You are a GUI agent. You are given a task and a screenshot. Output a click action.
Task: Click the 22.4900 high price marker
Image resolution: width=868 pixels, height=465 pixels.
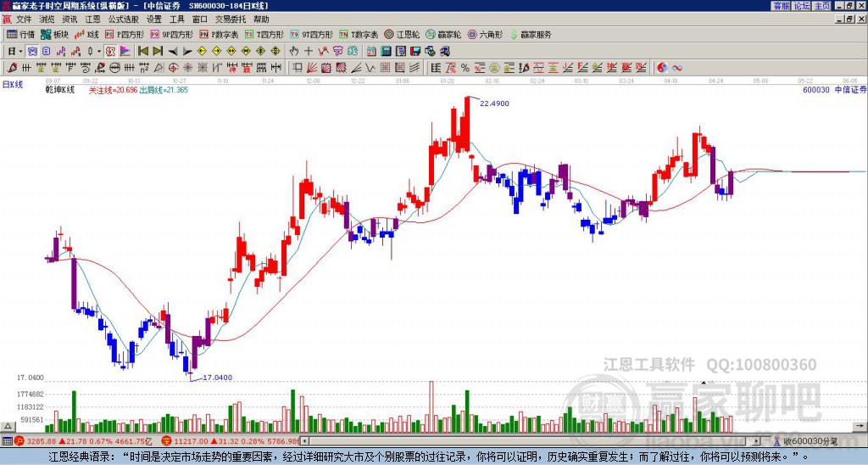point(494,104)
